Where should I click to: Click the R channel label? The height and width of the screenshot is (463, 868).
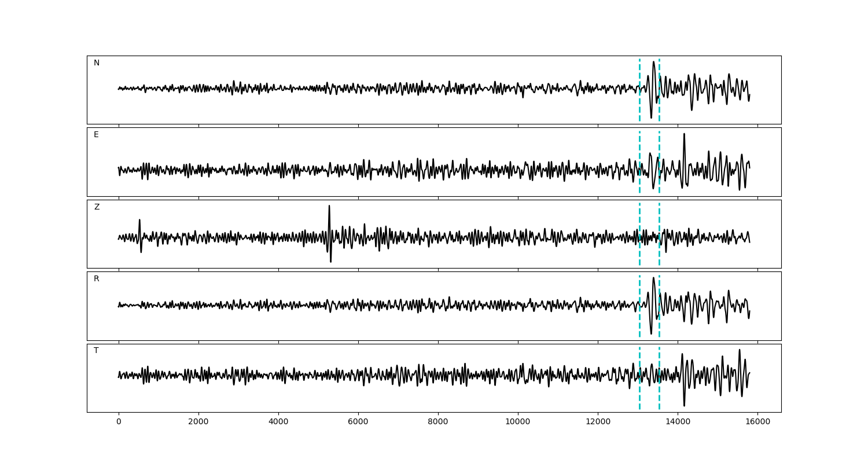pyautogui.click(x=97, y=279)
